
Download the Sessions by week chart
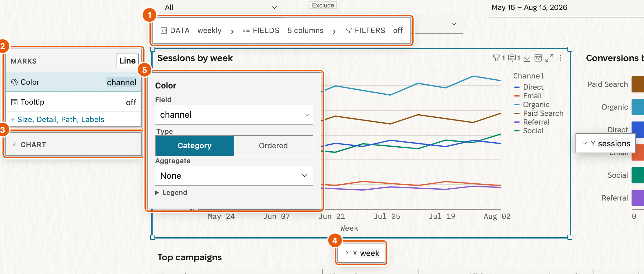point(527,58)
